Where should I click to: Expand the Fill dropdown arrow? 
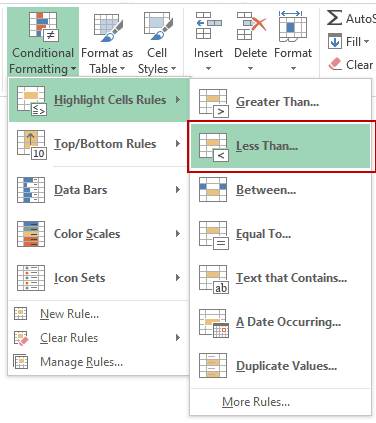point(366,42)
